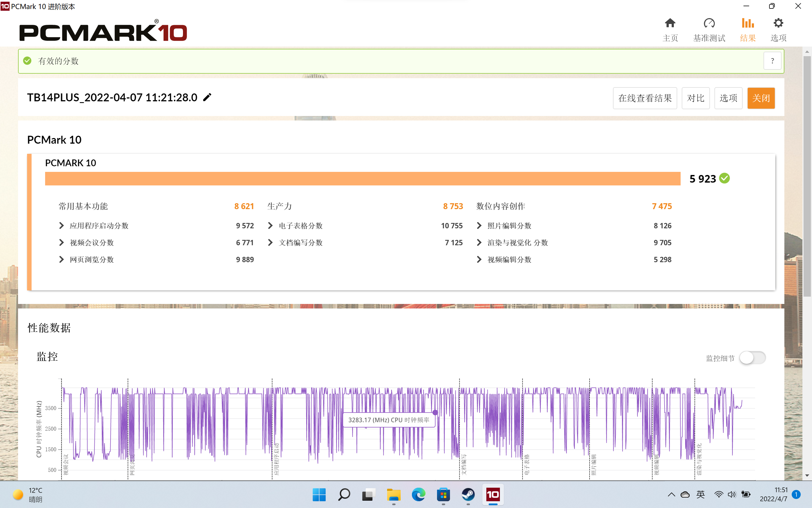The width and height of the screenshot is (812, 508).
Task: Click the 选项 button beside 对比
Action: [x=728, y=98]
